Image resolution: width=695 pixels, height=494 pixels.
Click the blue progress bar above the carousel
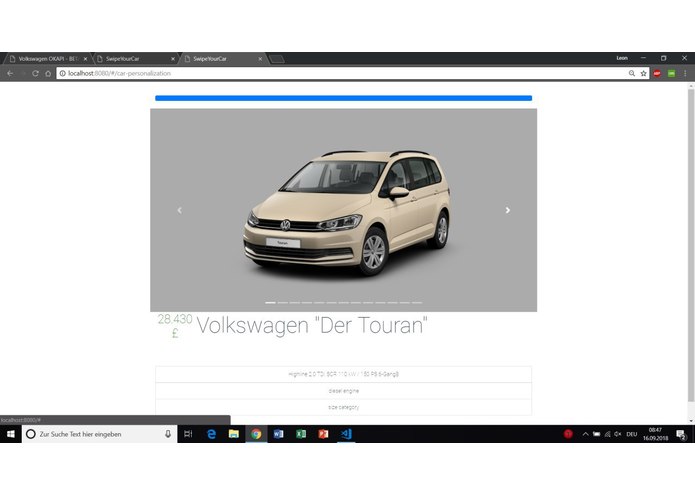point(344,98)
